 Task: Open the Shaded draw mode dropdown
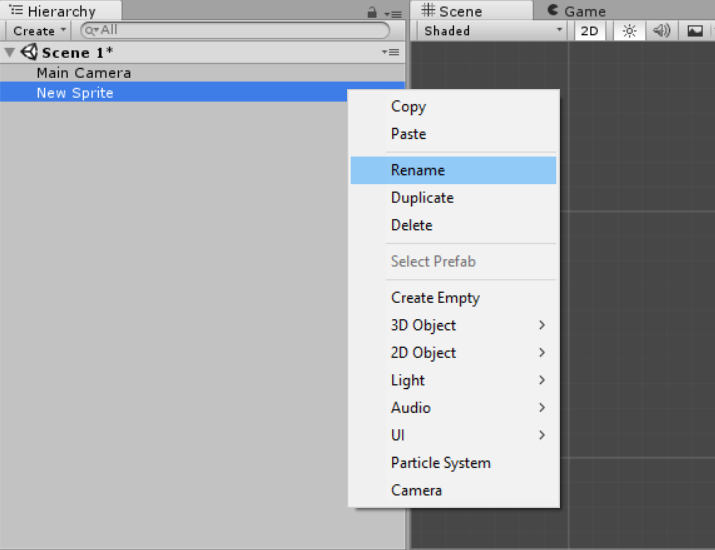click(492, 31)
